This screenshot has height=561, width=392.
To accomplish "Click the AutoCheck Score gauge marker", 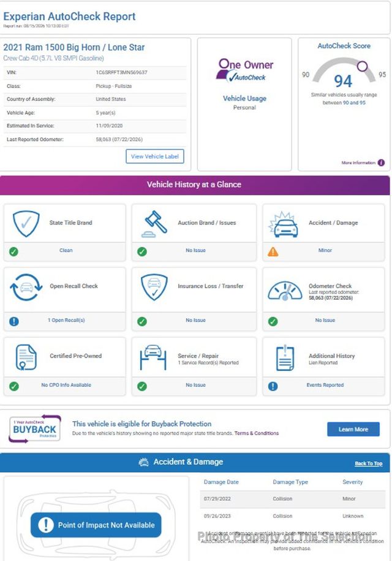I will coord(362,66).
